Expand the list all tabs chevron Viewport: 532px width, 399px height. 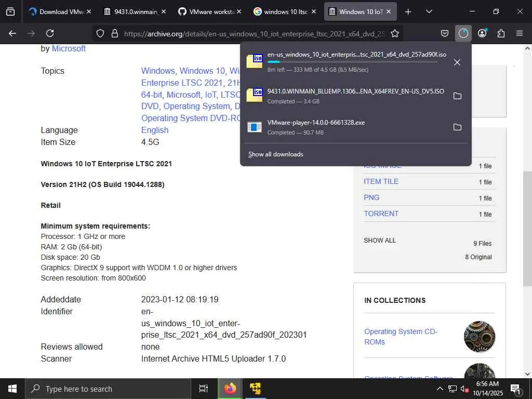click(429, 11)
